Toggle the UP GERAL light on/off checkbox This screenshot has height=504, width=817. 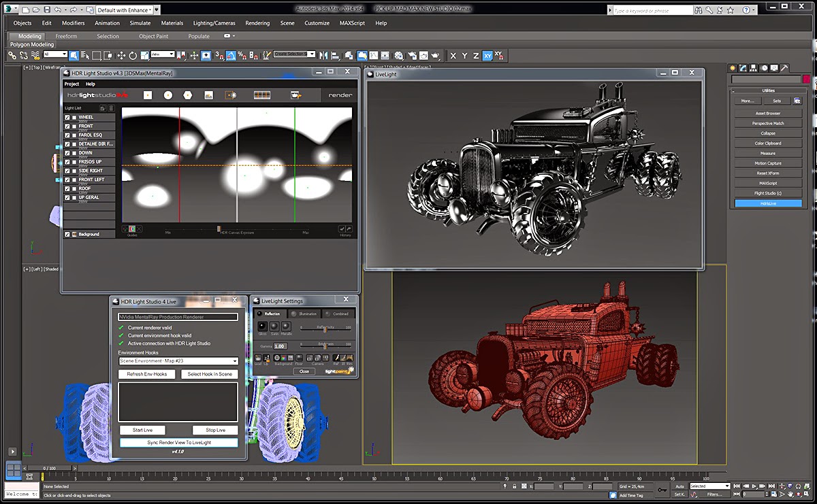click(67, 197)
